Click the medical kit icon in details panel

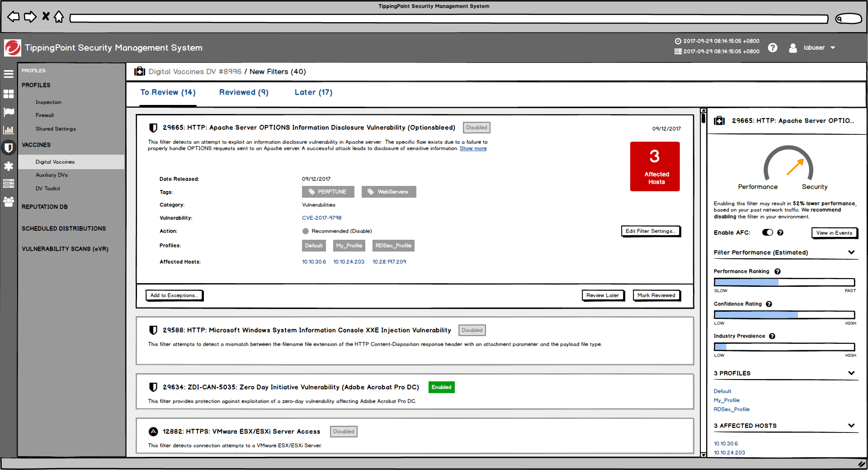[719, 121]
